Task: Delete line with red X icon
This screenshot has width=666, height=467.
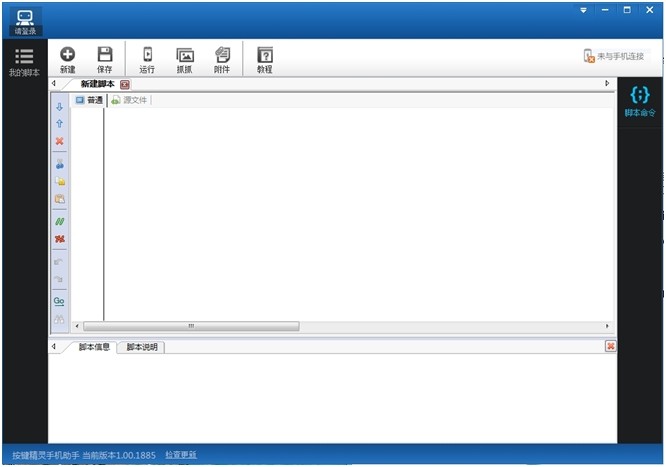Action: click(x=59, y=141)
